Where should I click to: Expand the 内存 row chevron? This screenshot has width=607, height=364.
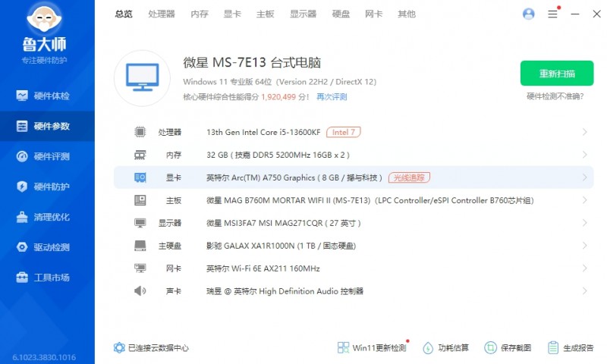[x=584, y=155]
